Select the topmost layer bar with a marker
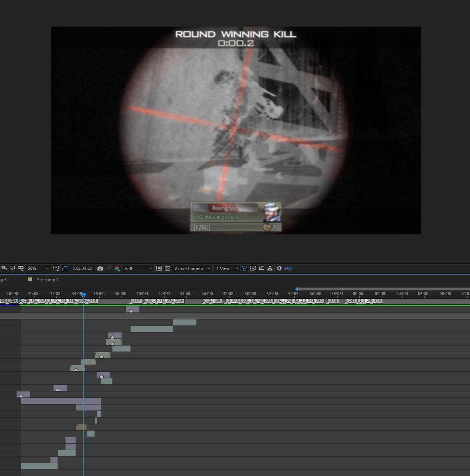The width and height of the screenshot is (470, 476). [x=133, y=309]
